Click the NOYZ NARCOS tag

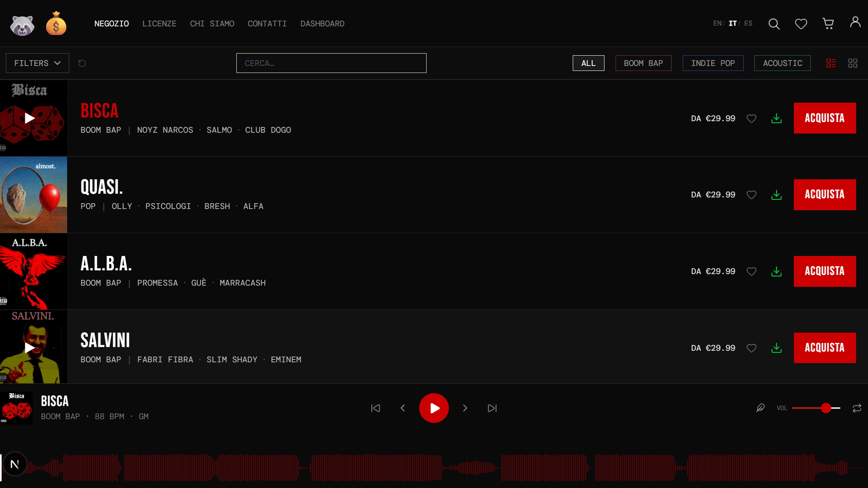click(x=165, y=130)
